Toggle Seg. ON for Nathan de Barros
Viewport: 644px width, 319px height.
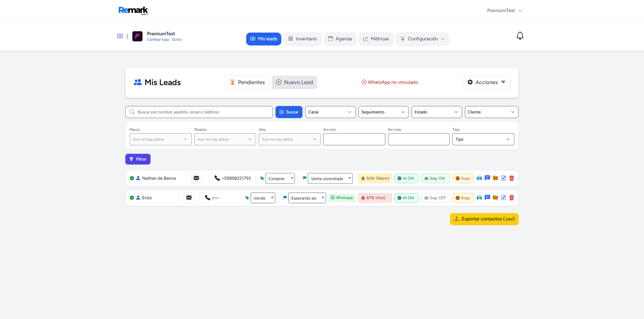click(x=436, y=178)
